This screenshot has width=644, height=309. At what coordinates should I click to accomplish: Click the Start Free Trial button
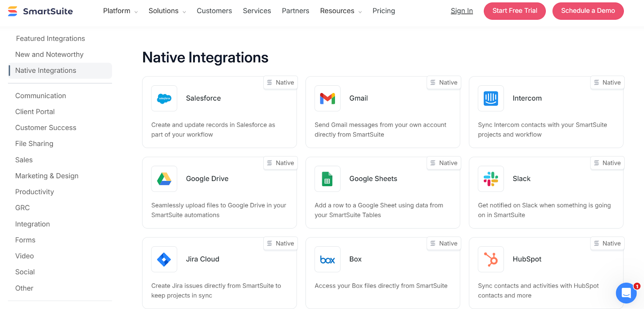(514, 11)
